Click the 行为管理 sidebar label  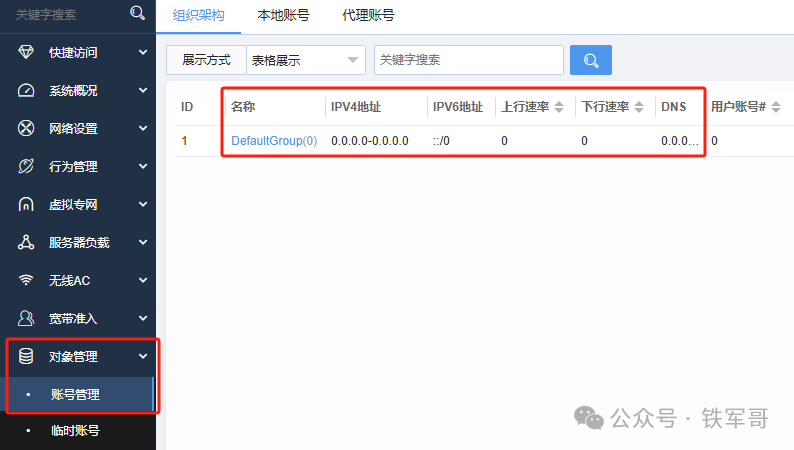click(73, 167)
